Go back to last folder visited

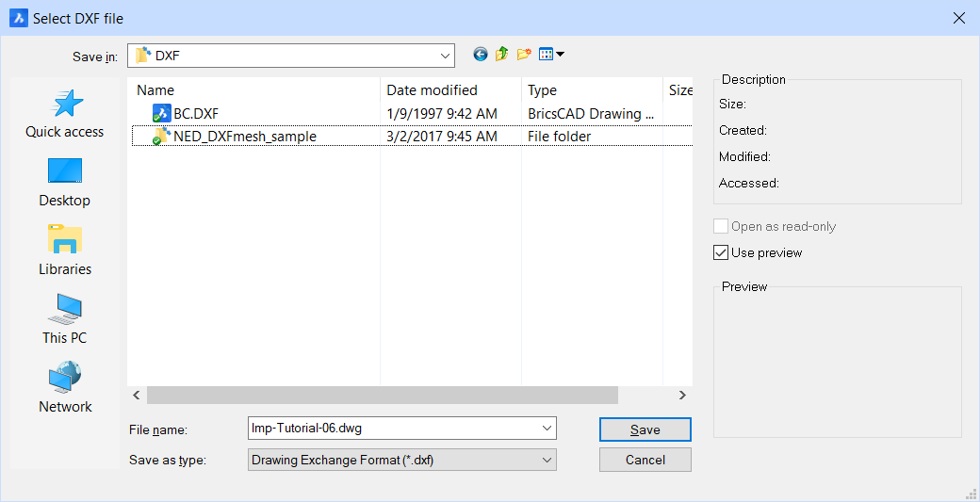[480, 55]
